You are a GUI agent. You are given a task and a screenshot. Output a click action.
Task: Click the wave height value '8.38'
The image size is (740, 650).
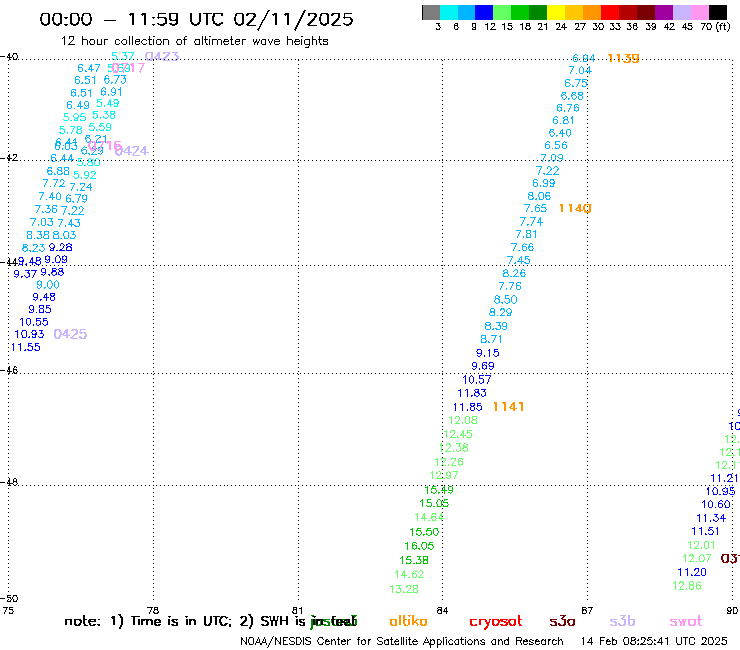38,235
